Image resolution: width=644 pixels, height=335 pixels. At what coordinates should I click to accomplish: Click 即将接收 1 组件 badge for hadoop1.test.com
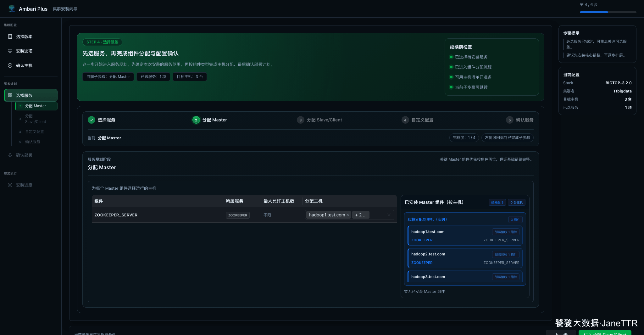pos(506,232)
